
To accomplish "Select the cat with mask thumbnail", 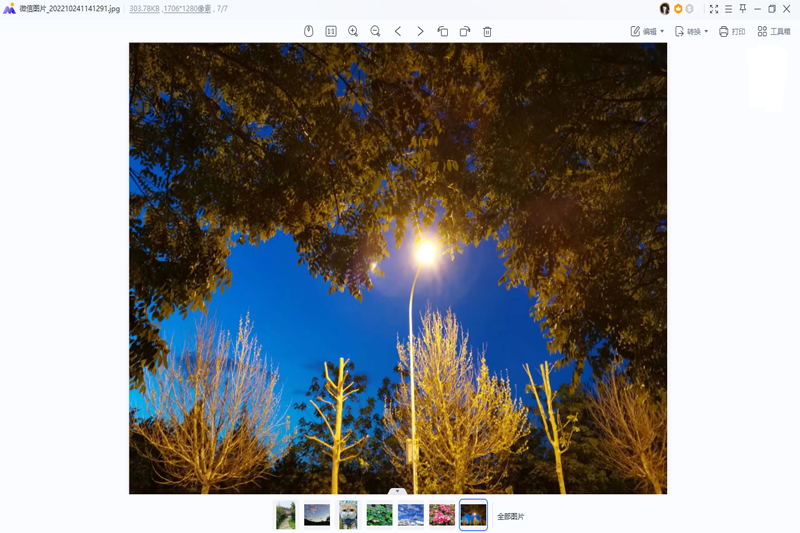I will tap(348, 515).
